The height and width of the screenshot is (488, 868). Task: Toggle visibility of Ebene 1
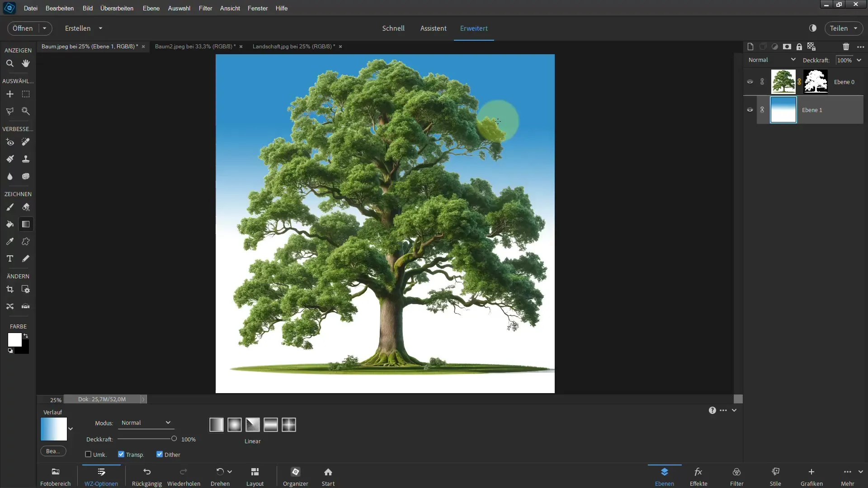pyautogui.click(x=750, y=110)
